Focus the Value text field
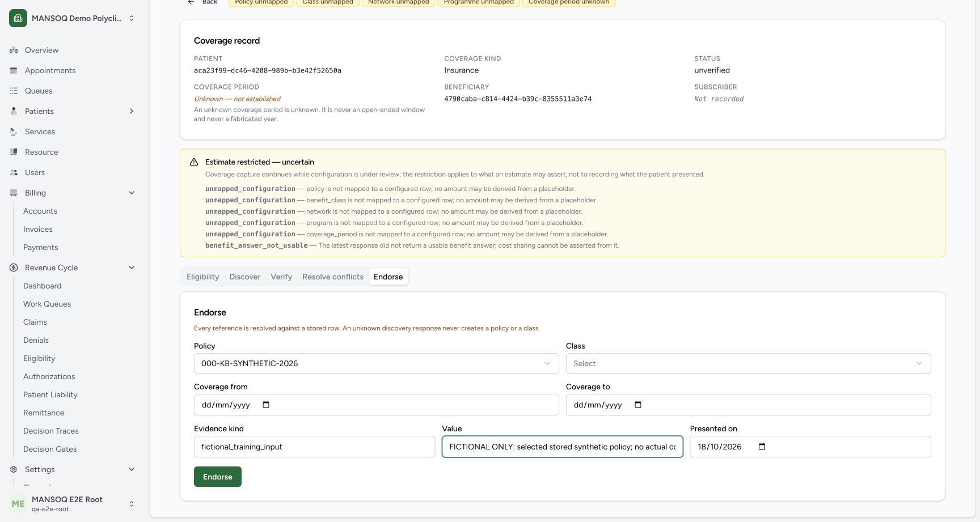 click(x=562, y=447)
